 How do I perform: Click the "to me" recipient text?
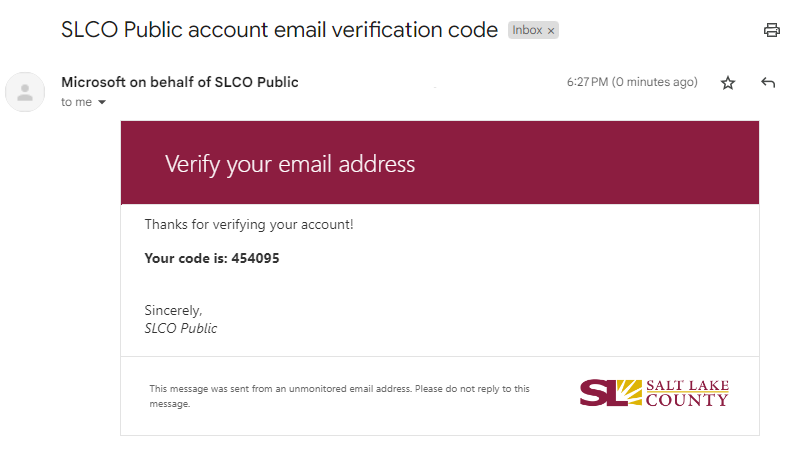point(76,102)
